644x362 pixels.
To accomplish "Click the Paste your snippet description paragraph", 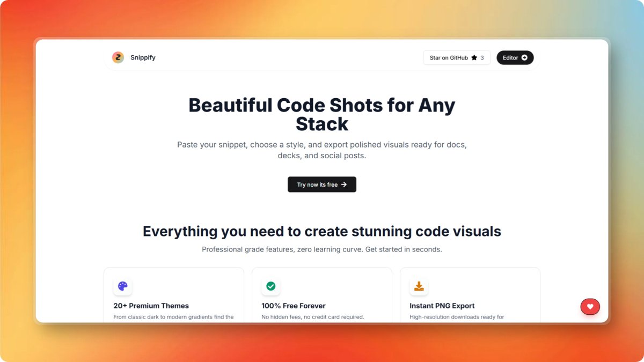I will 322,150.
